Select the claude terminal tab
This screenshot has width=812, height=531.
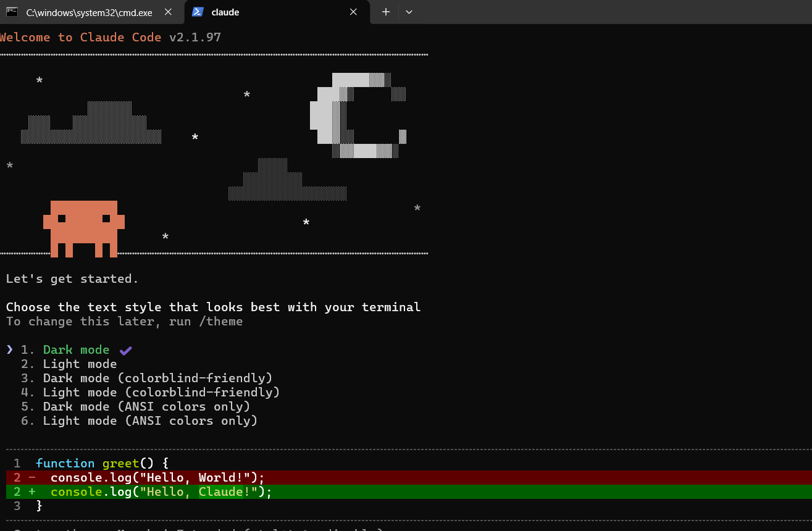tap(277, 12)
